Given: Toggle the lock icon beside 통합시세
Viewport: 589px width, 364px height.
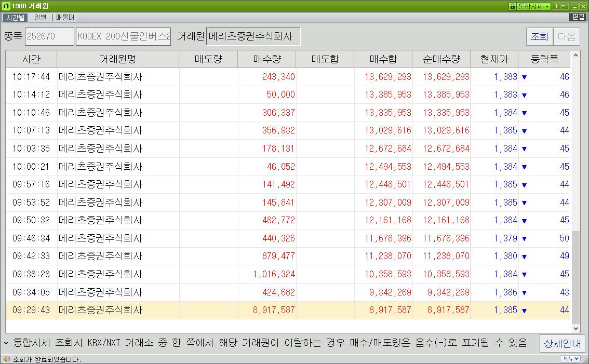Looking at the screenshot, I should coord(512,6).
